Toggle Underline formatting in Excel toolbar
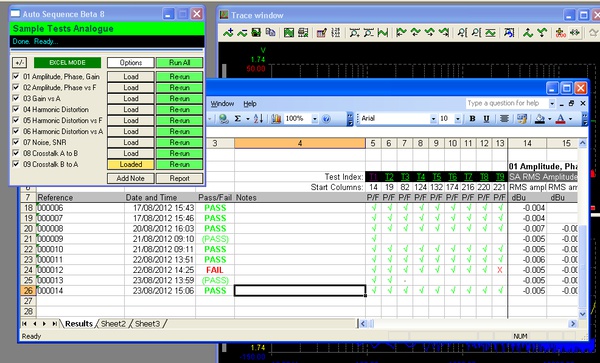600x363 pixels. [x=486, y=119]
